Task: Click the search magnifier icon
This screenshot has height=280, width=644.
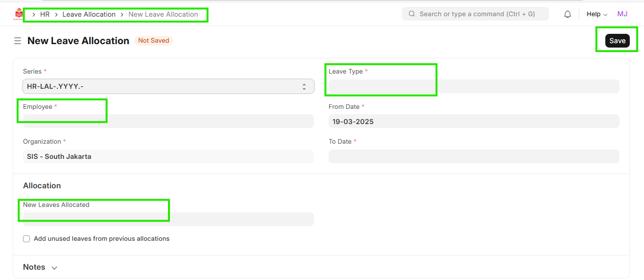Action: 411,14
